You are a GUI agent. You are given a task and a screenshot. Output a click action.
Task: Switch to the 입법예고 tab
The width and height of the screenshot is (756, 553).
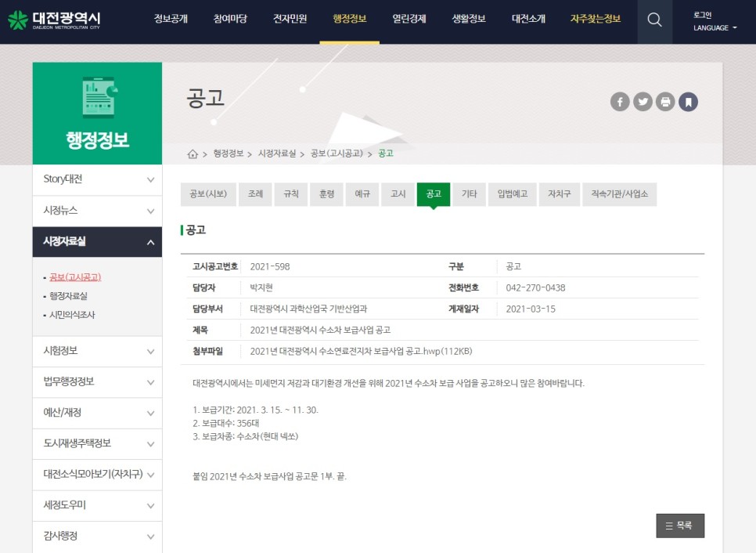(x=513, y=194)
